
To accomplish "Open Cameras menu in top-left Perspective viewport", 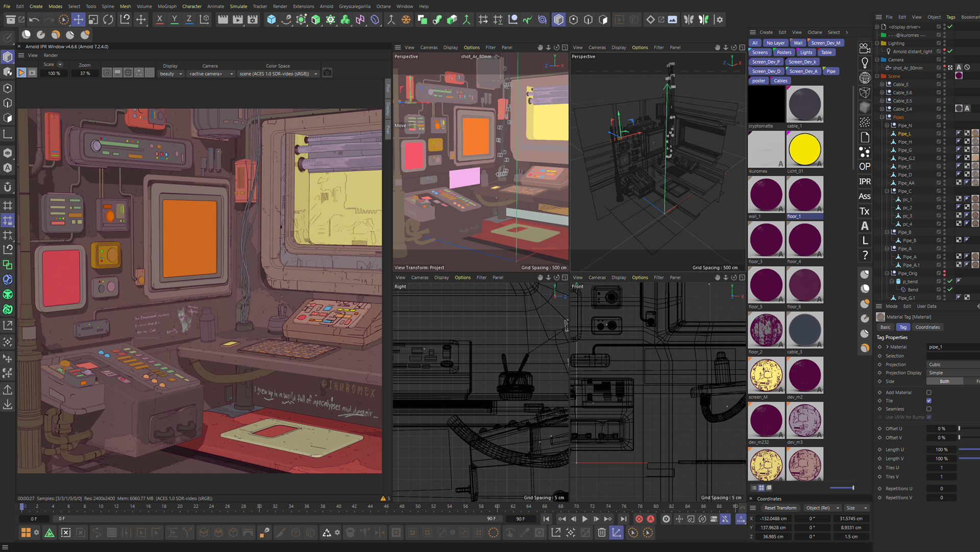I will click(429, 47).
